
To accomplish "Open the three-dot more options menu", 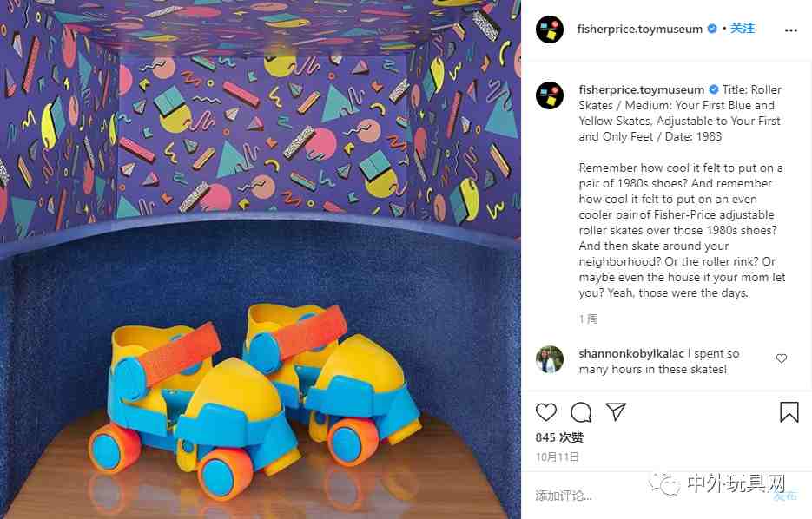I will click(791, 30).
